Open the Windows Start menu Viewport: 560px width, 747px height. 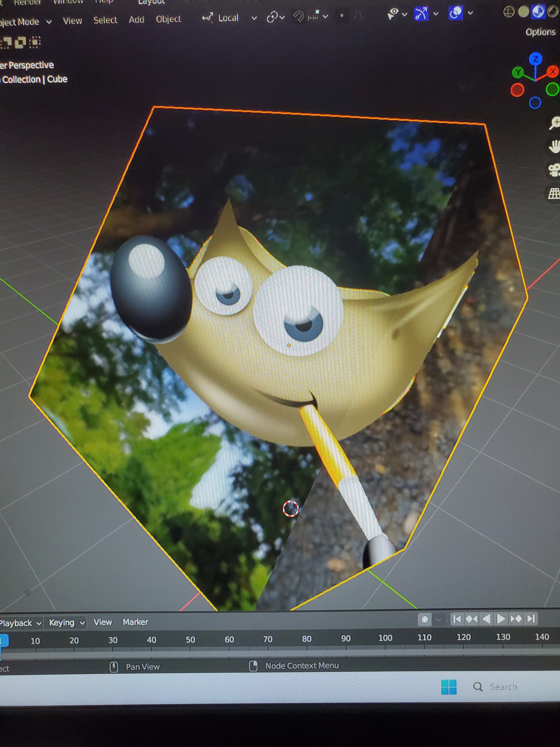tap(449, 687)
